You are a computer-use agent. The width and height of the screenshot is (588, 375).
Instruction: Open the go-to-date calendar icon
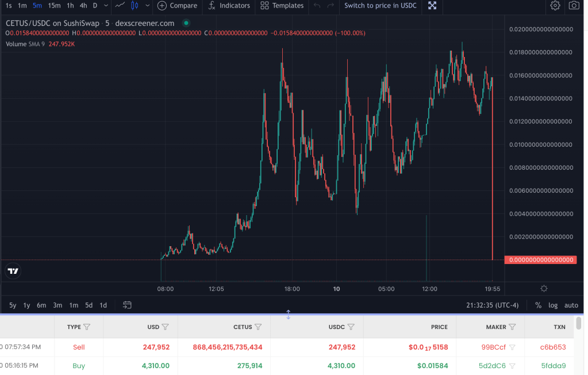point(127,305)
